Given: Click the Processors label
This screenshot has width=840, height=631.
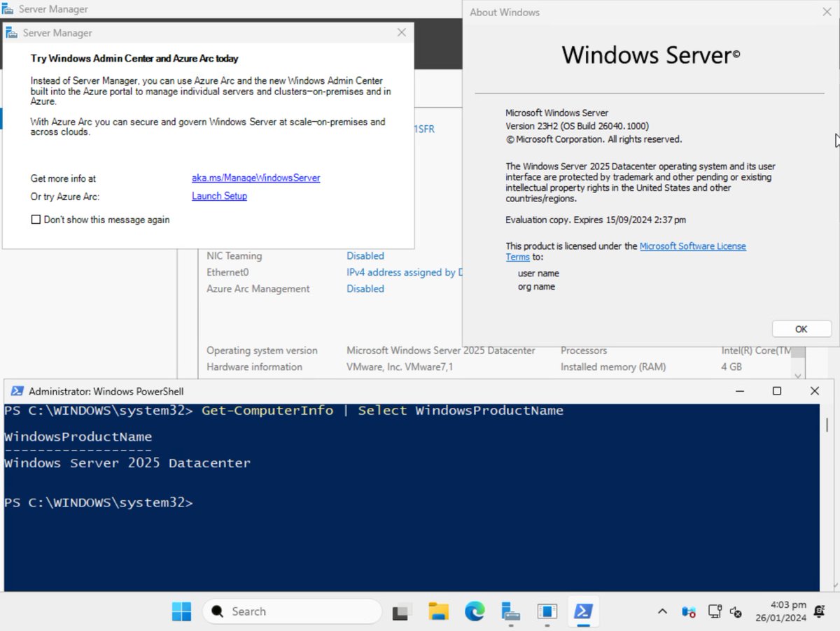Looking at the screenshot, I should point(584,350).
